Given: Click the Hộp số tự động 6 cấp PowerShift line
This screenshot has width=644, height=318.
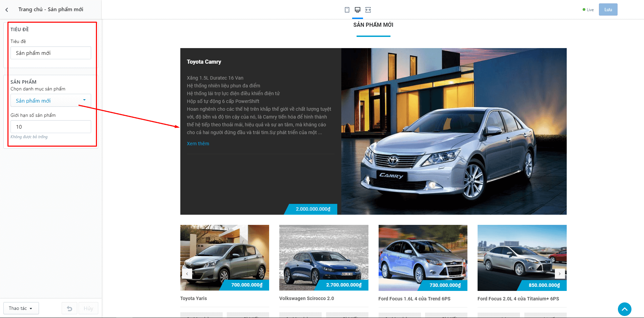Looking at the screenshot, I should pos(223,101).
